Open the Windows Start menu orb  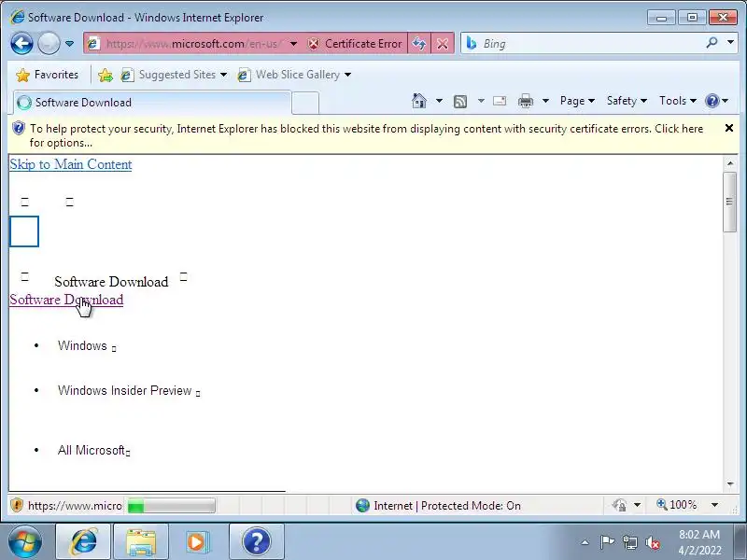click(24, 542)
